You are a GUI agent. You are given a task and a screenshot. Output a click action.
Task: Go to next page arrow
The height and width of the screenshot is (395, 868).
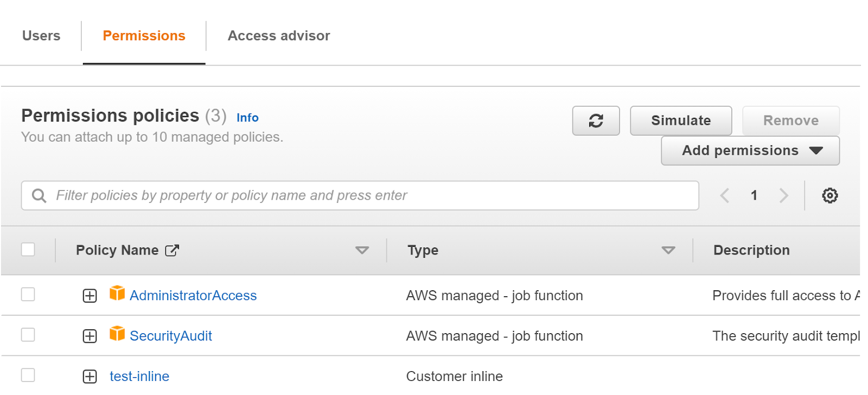(783, 195)
